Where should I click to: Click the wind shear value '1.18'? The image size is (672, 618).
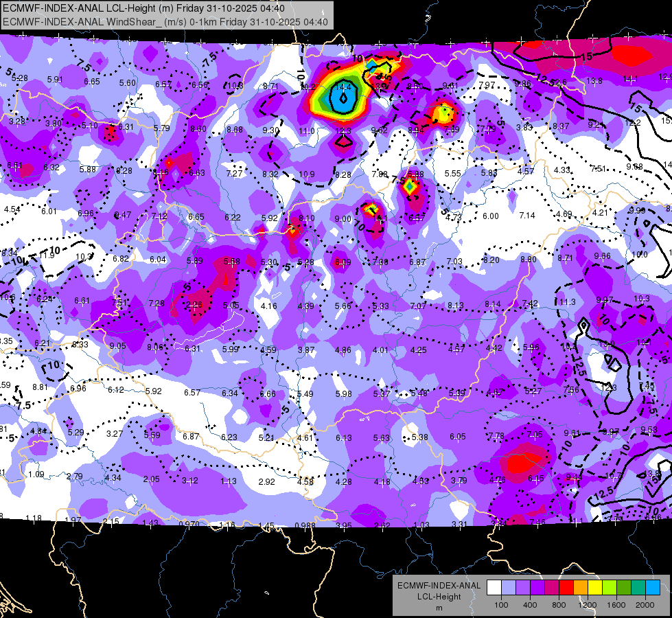(x=34, y=518)
